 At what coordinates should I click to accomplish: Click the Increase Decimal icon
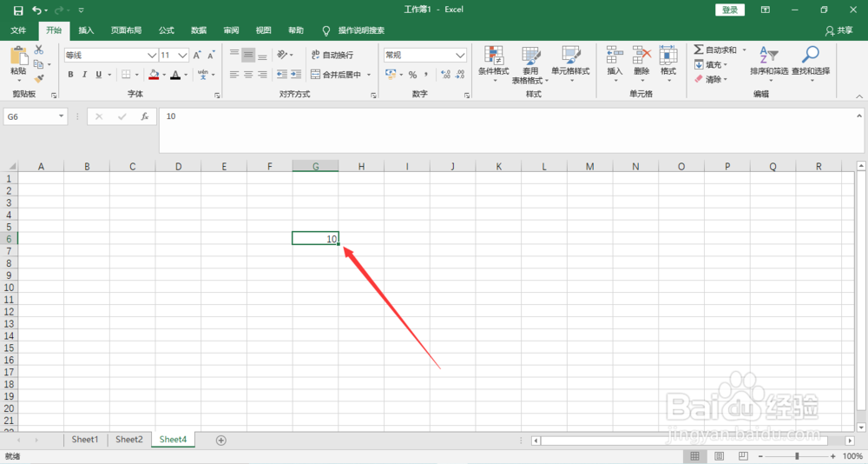click(x=445, y=74)
